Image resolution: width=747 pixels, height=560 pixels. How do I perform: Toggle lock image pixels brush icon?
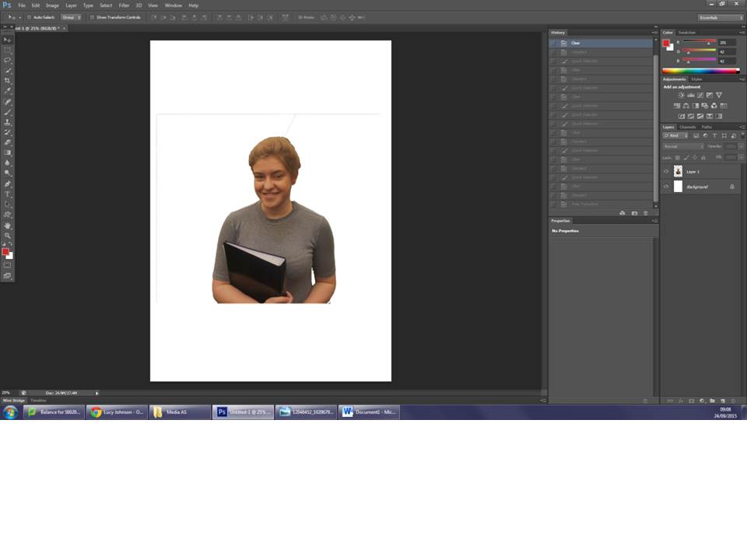686,158
